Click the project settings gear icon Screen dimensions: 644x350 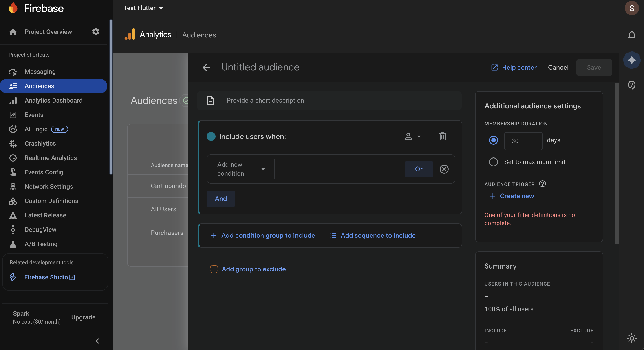95,32
